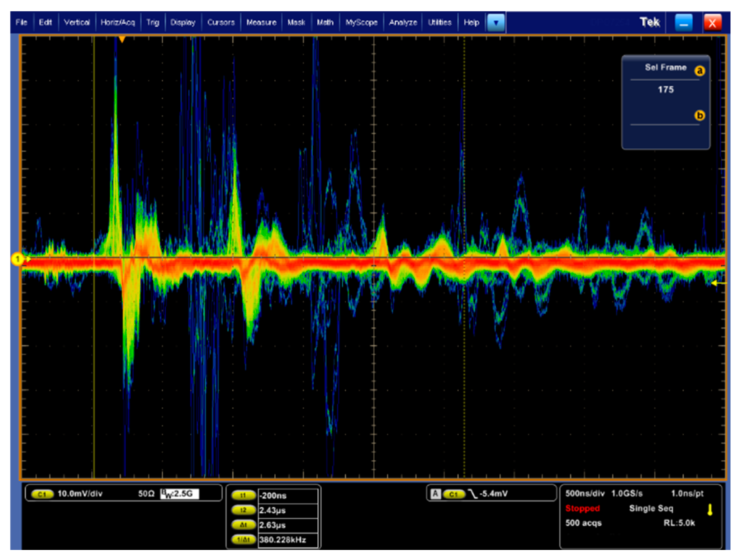Click the yellow temperature indicator icon
Screen dimensions: 740x560
(x=710, y=509)
